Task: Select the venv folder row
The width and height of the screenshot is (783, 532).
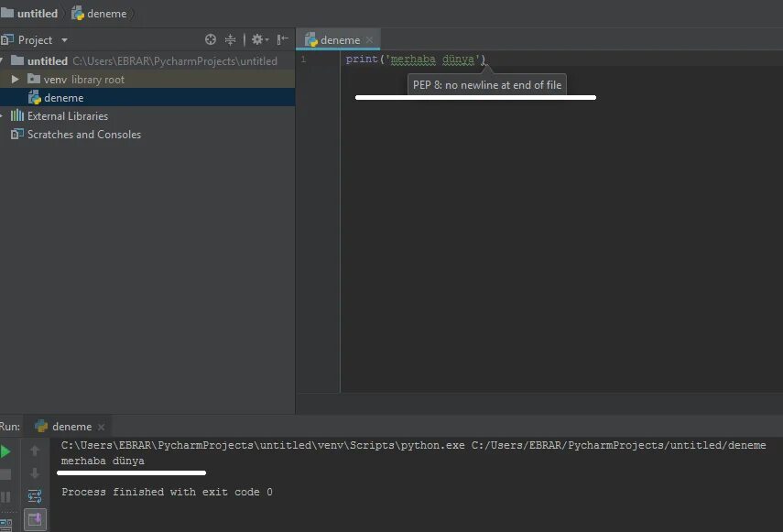Action: (147, 80)
